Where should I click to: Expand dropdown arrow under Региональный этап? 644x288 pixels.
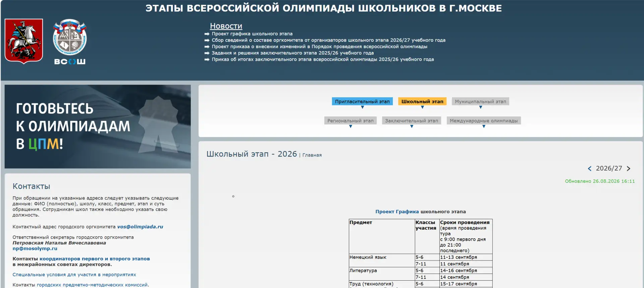351,127
